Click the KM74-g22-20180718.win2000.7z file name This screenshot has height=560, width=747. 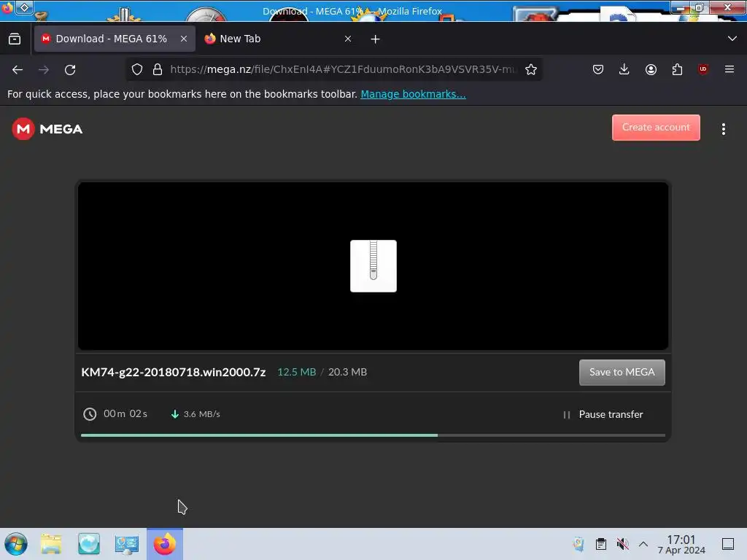[x=174, y=373]
